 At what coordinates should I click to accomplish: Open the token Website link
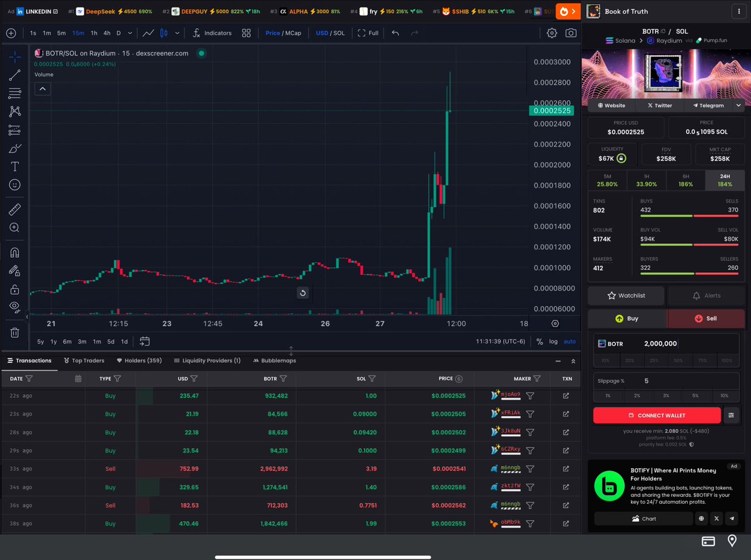[611, 106]
